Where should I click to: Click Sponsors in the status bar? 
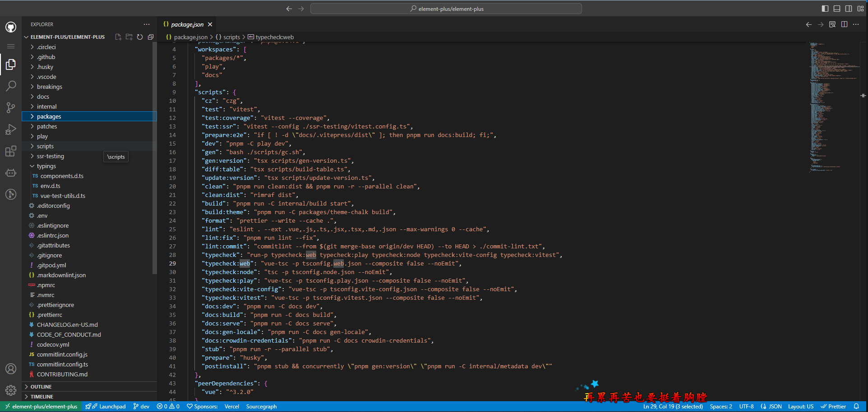tap(202, 406)
